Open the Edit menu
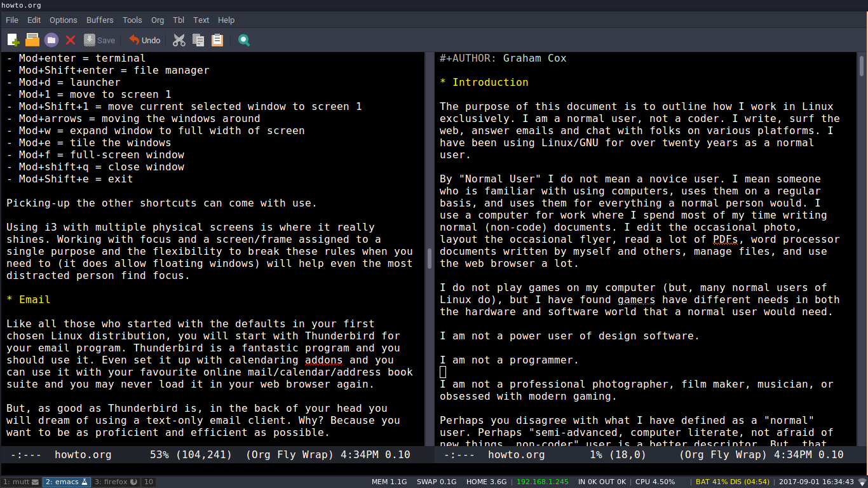The image size is (868, 488). pos(34,20)
